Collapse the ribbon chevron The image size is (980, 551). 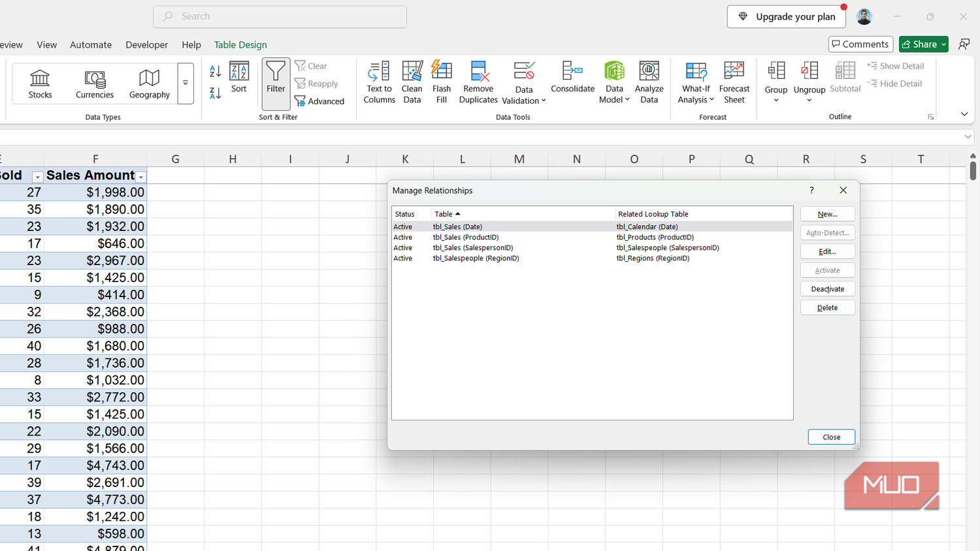(964, 114)
